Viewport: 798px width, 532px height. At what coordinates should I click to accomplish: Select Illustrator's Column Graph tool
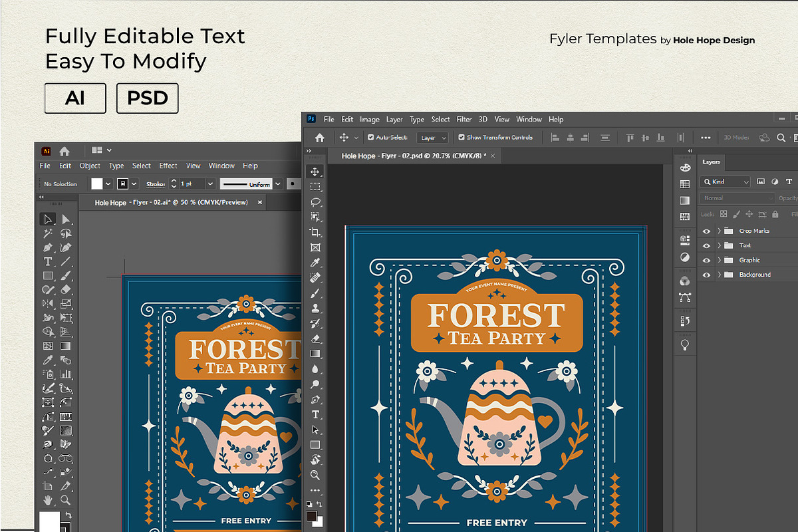pyautogui.click(x=66, y=374)
